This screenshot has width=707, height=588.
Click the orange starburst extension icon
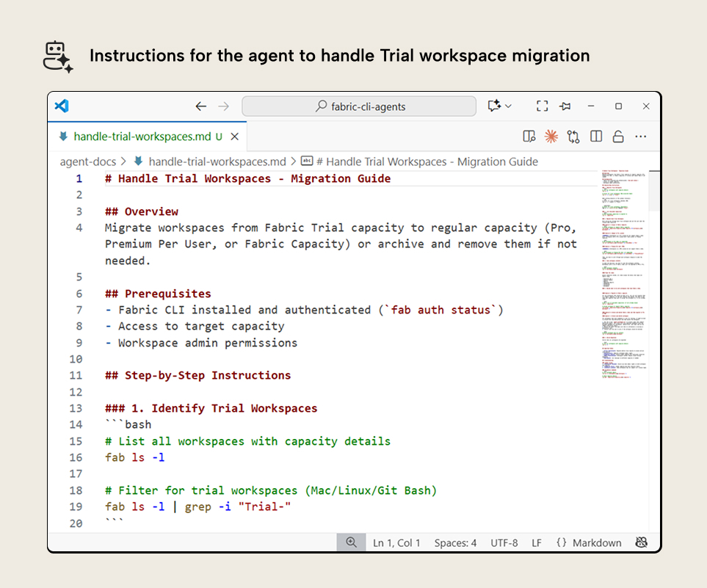pyautogui.click(x=551, y=137)
